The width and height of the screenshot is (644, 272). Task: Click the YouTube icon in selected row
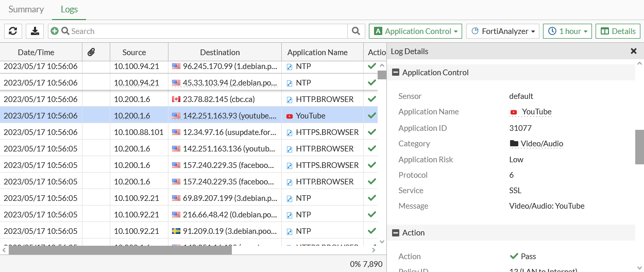click(x=290, y=116)
